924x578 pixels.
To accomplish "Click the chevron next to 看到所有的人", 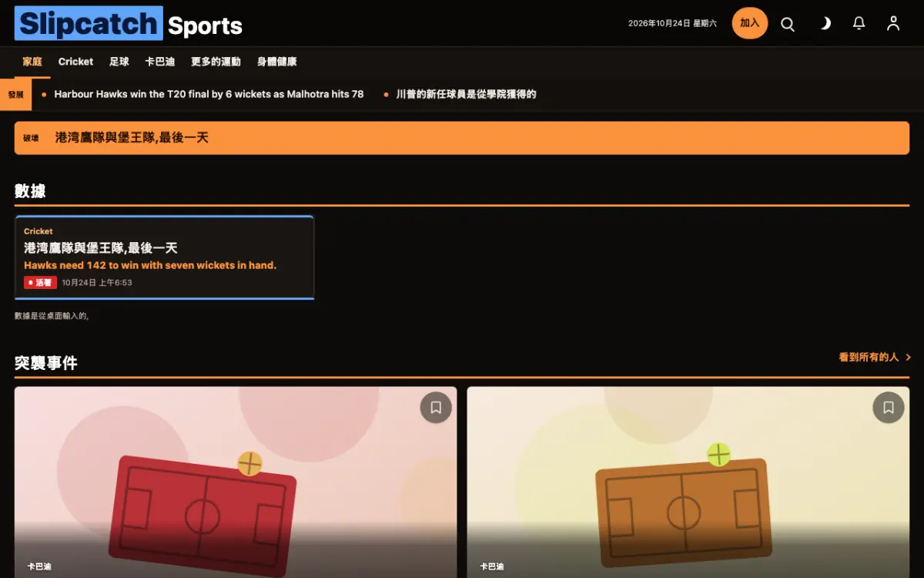I will point(909,358).
